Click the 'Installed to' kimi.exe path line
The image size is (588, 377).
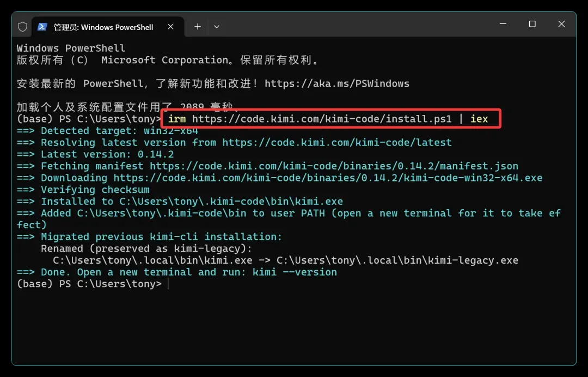(x=180, y=202)
